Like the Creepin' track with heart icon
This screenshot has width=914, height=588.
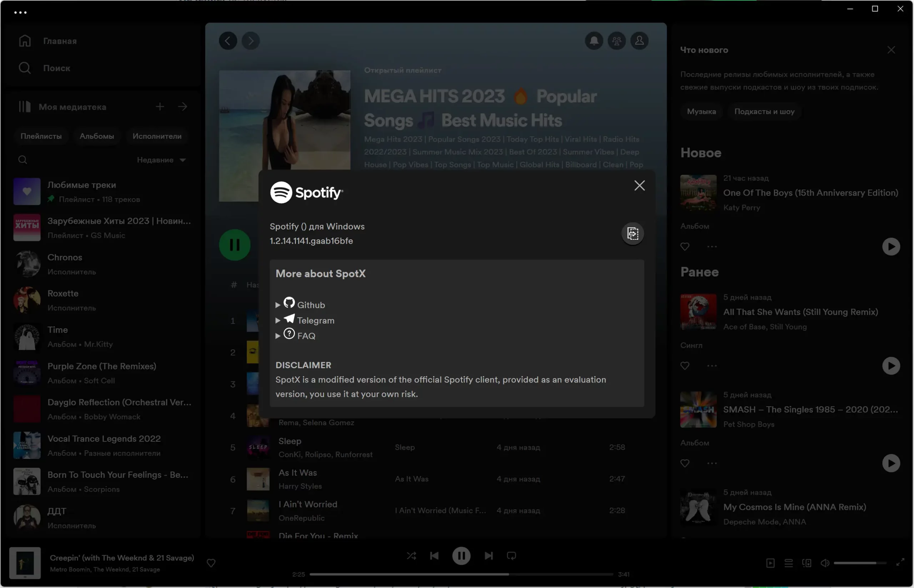pyautogui.click(x=211, y=563)
